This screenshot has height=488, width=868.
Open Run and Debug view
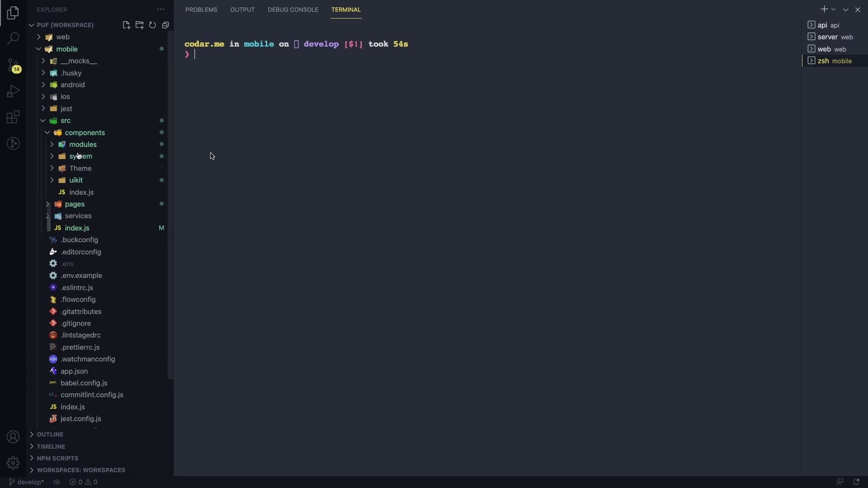13,91
